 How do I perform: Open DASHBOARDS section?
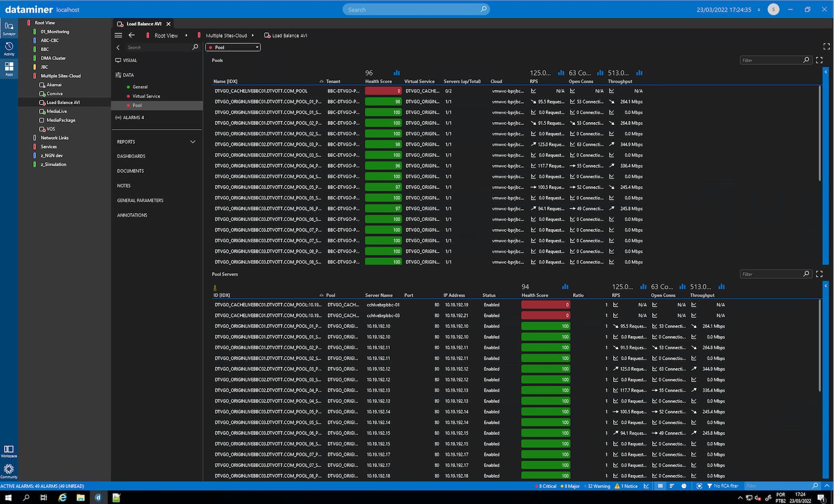pos(131,156)
